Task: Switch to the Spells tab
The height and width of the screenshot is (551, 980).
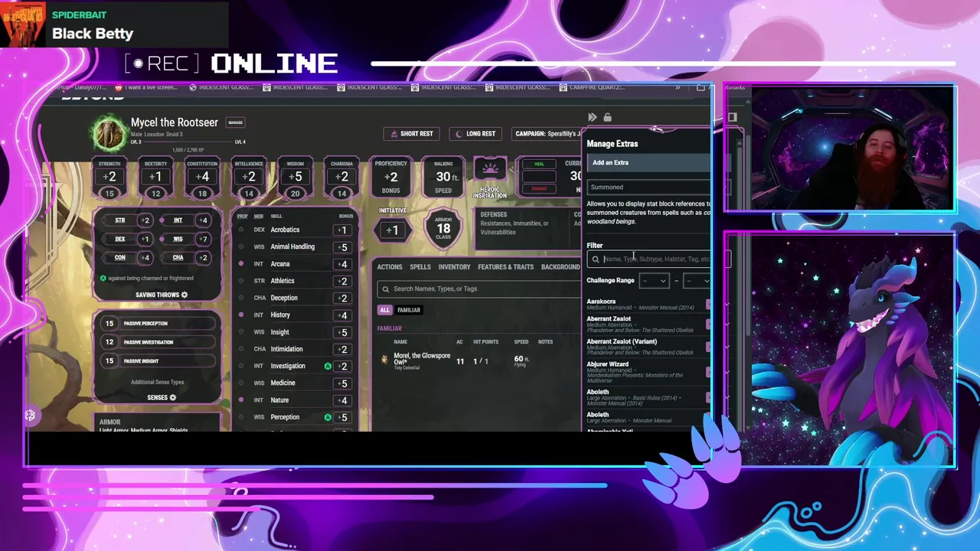Action: [420, 267]
